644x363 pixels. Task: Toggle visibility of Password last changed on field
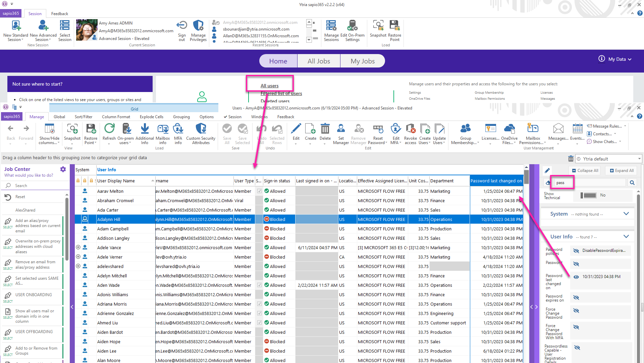tap(576, 277)
